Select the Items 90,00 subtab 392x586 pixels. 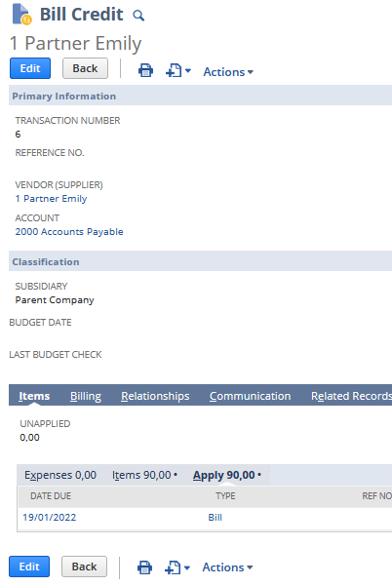144,475
